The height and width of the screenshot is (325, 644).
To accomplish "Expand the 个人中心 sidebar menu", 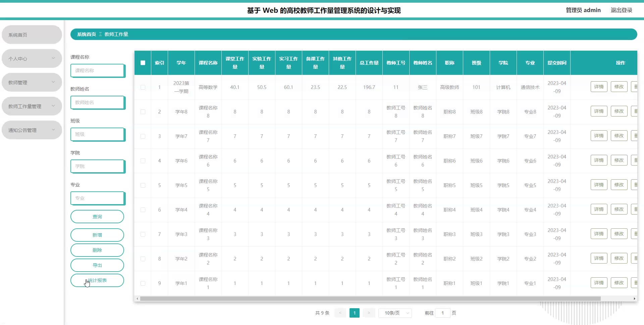I will click(32, 58).
